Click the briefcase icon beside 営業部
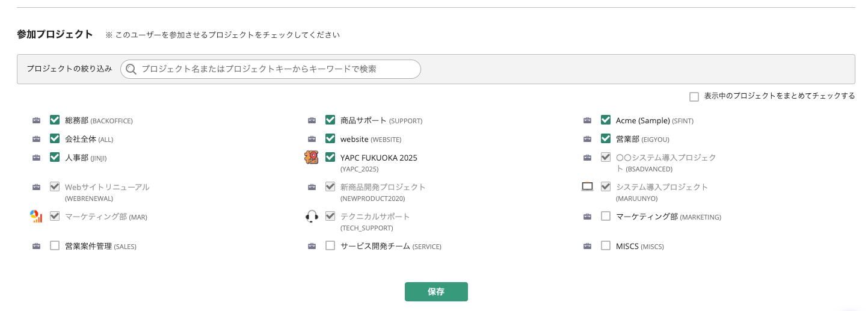Image resolution: width=868 pixels, height=311 pixels. point(587,139)
